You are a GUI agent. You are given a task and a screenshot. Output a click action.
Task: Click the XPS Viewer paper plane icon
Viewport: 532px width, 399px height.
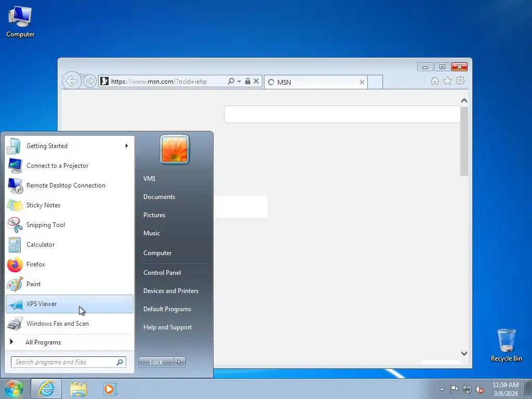15,304
